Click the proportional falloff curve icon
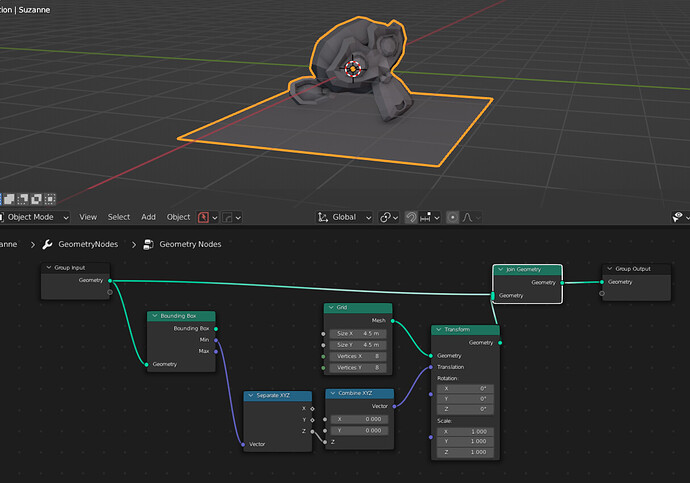The width and height of the screenshot is (690, 483). tap(467, 217)
